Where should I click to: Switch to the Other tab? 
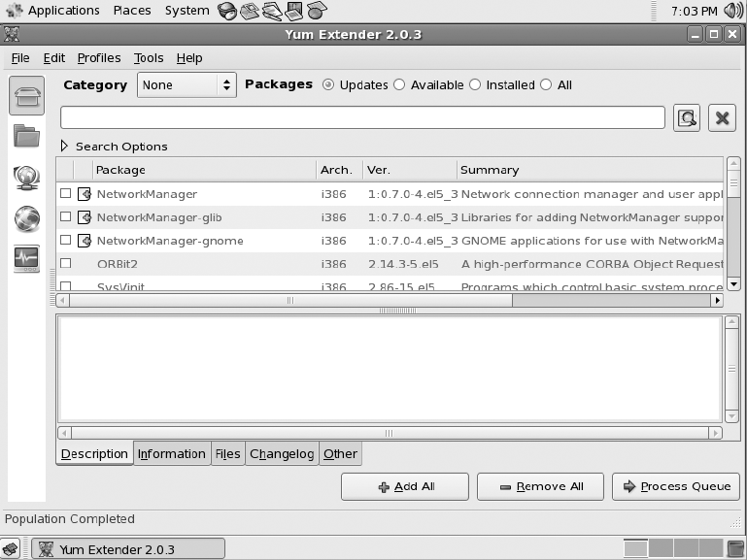340,454
